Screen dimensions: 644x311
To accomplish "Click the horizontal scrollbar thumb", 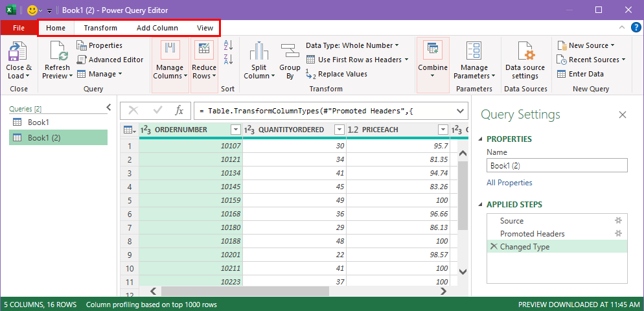I will click(x=245, y=292).
